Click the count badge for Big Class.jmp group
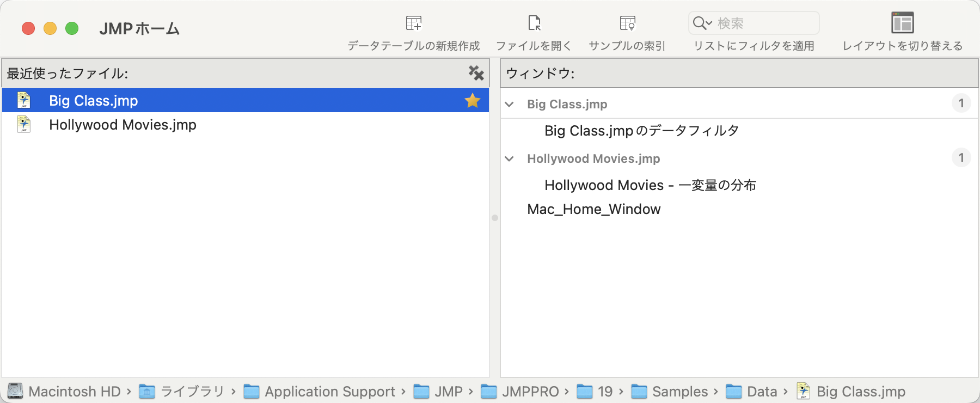This screenshot has width=980, height=403. pos(961,103)
